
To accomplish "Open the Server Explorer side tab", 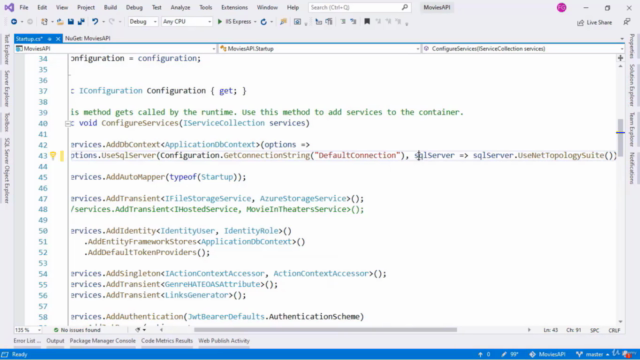I will (x=7, y=88).
